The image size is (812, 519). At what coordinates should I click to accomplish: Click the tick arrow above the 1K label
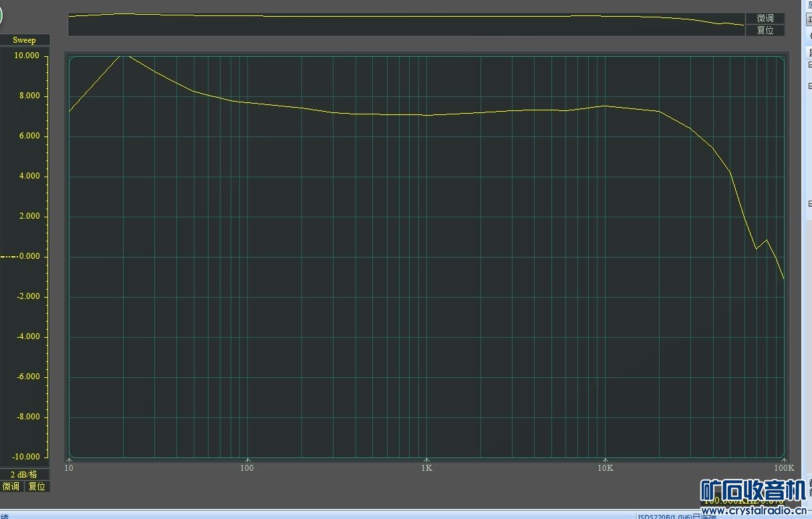click(x=426, y=459)
